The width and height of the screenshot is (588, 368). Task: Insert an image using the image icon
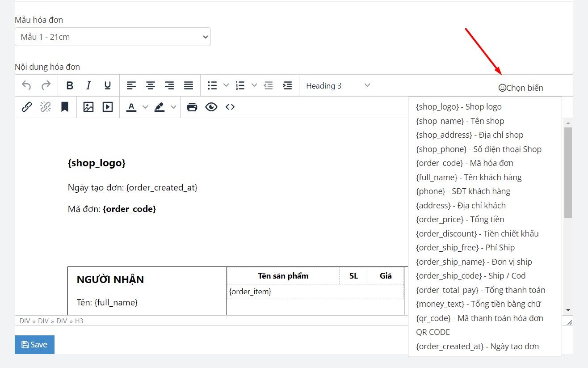(x=88, y=107)
